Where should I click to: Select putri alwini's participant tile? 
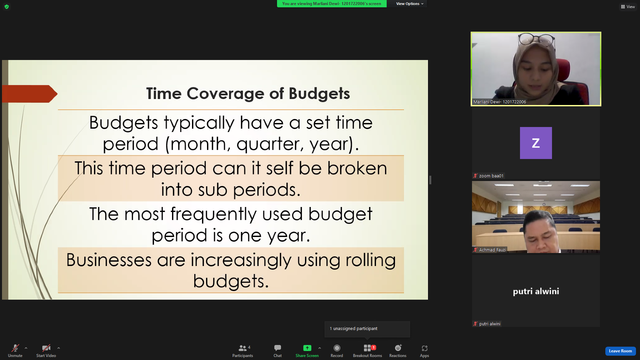536,291
